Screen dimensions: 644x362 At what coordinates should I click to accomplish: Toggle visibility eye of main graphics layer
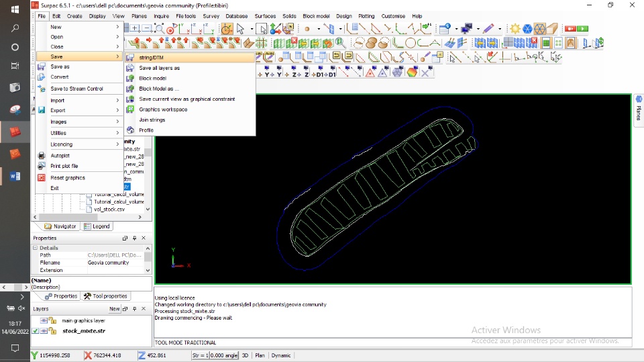(44, 320)
